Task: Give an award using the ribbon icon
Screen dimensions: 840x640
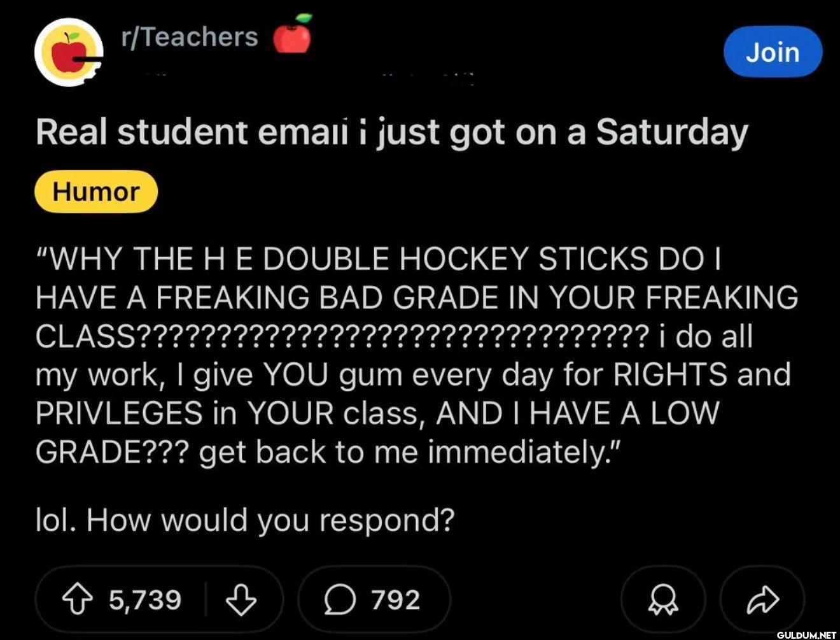Action: pos(662,600)
